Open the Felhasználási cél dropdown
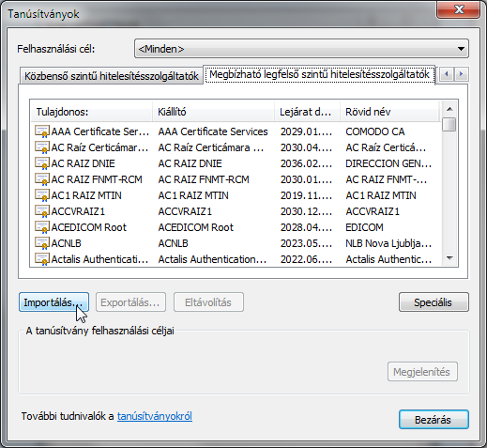 coord(301,49)
